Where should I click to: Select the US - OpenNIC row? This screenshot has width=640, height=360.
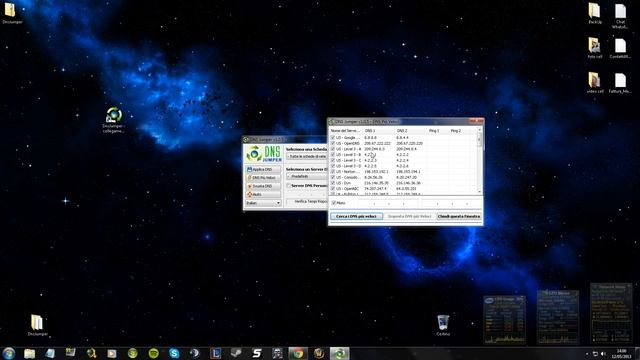pos(404,189)
